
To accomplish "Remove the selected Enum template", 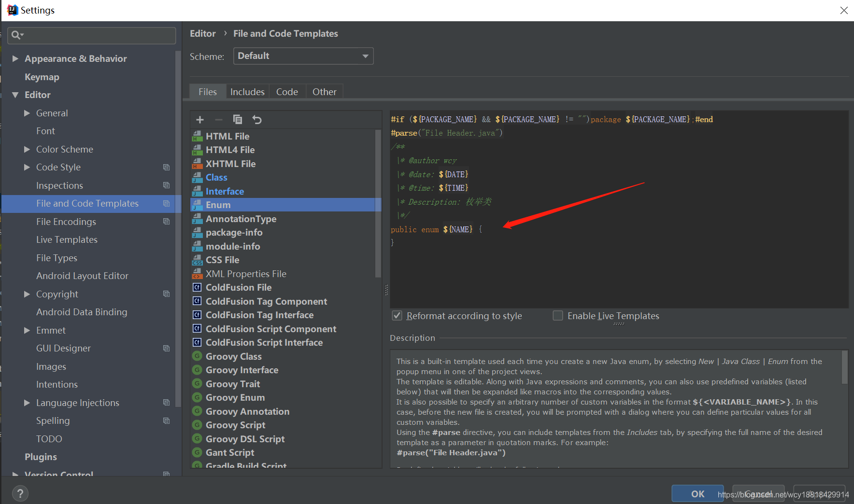I will tap(218, 119).
